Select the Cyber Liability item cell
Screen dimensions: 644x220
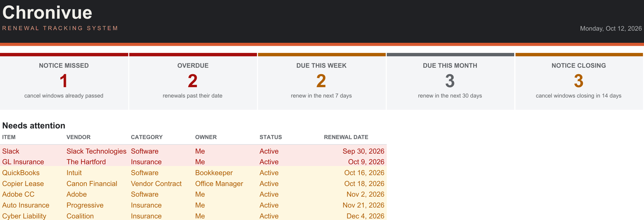pos(24,216)
